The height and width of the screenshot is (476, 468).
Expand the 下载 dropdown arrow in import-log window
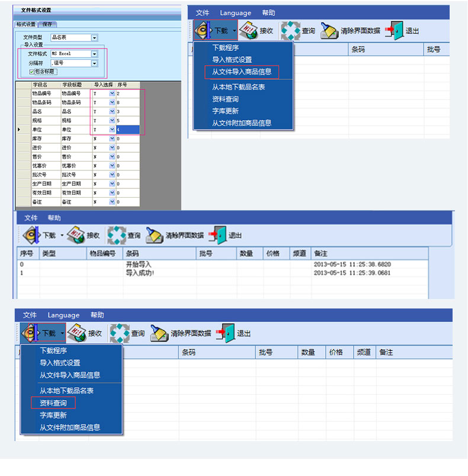click(62, 235)
